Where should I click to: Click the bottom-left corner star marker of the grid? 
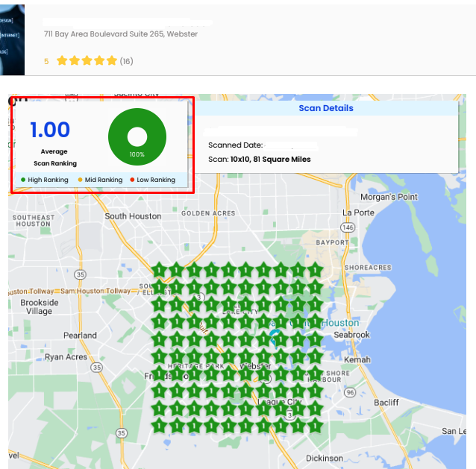pyautogui.click(x=159, y=426)
